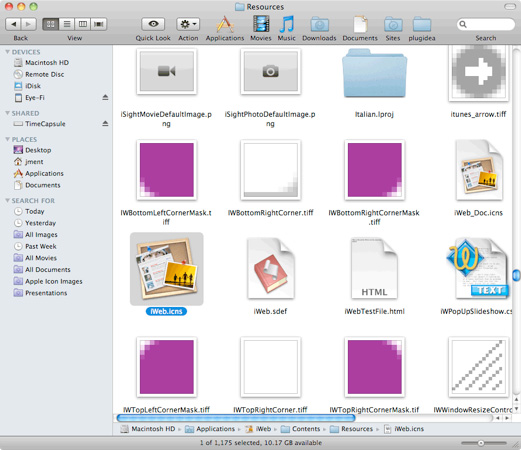
Task: Select the IWTopRightCornerMask.tif thumbnail
Action: click(375, 367)
